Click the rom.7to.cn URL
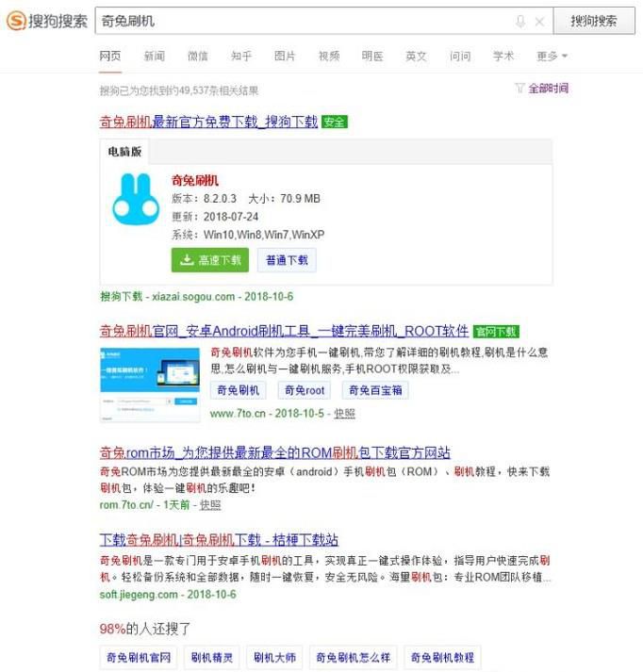 [126, 505]
